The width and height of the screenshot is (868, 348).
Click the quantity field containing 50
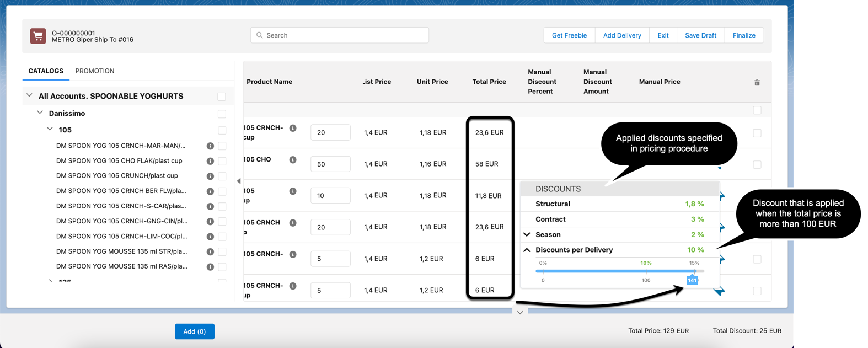[x=330, y=164]
